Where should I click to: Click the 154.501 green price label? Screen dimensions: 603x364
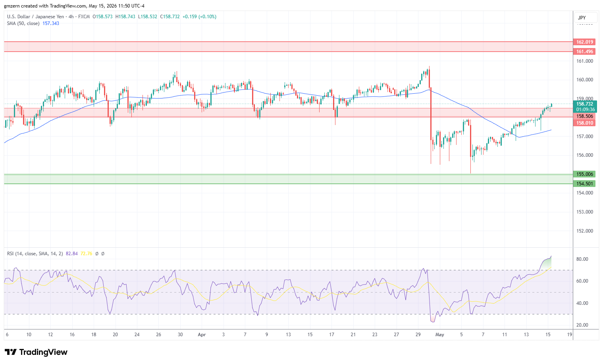(x=585, y=184)
